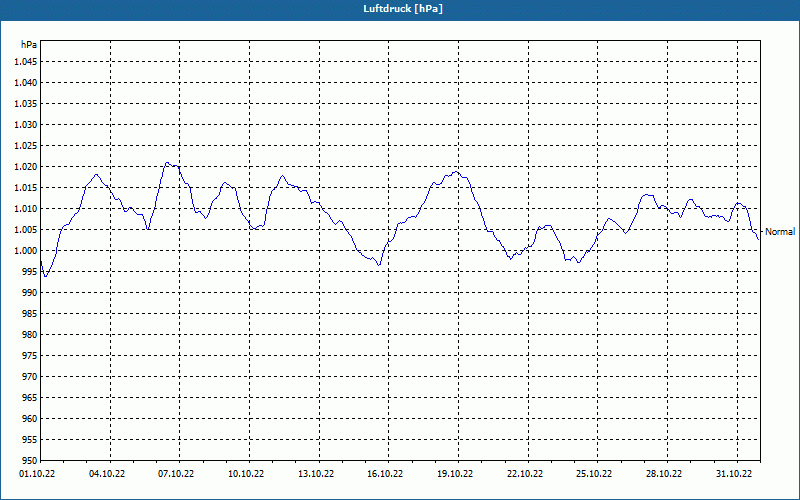The image size is (800, 500).
Task: Click the 13.10.22 date label
Action: coord(316,474)
